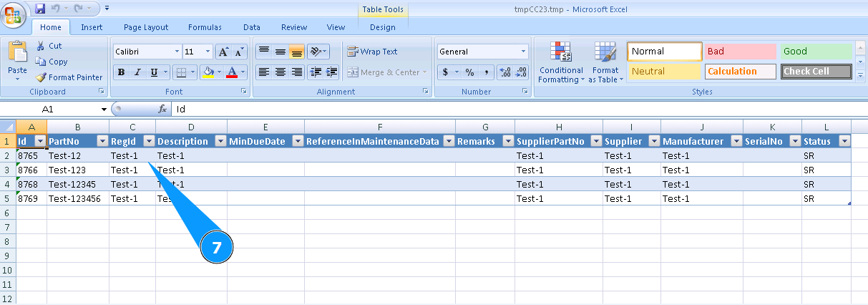Select column F header
The image size is (868, 305).
coord(380,127)
